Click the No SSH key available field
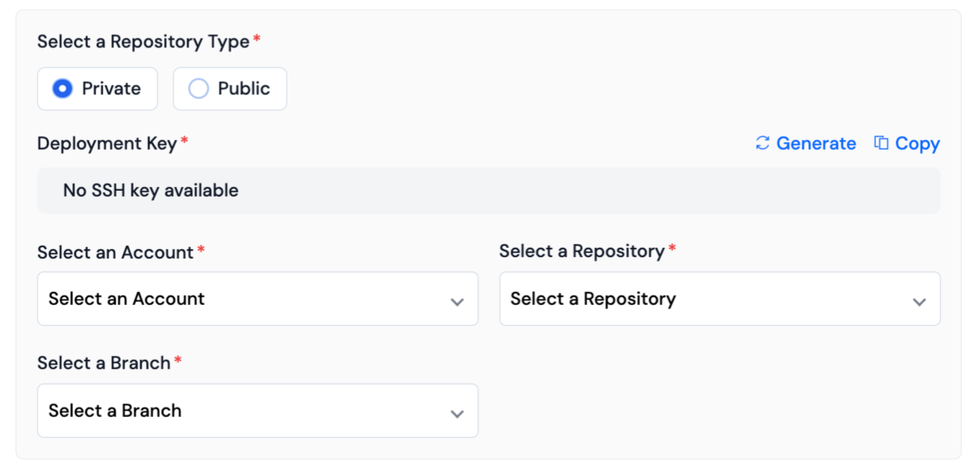980x464 pixels. 489,191
